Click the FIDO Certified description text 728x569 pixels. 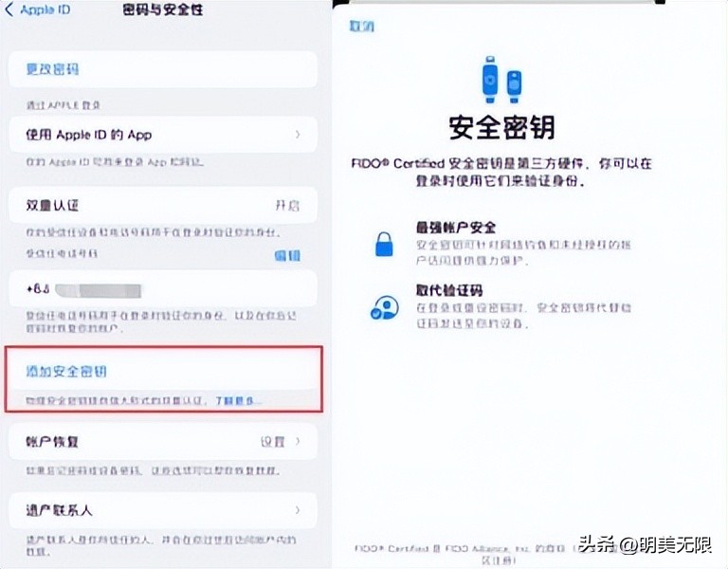(x=501, y=172)
